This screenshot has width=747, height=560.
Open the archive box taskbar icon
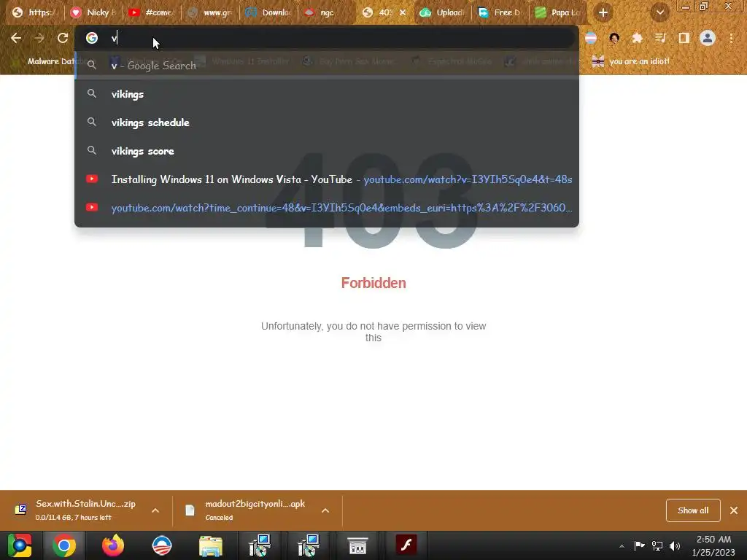[357, 545]
